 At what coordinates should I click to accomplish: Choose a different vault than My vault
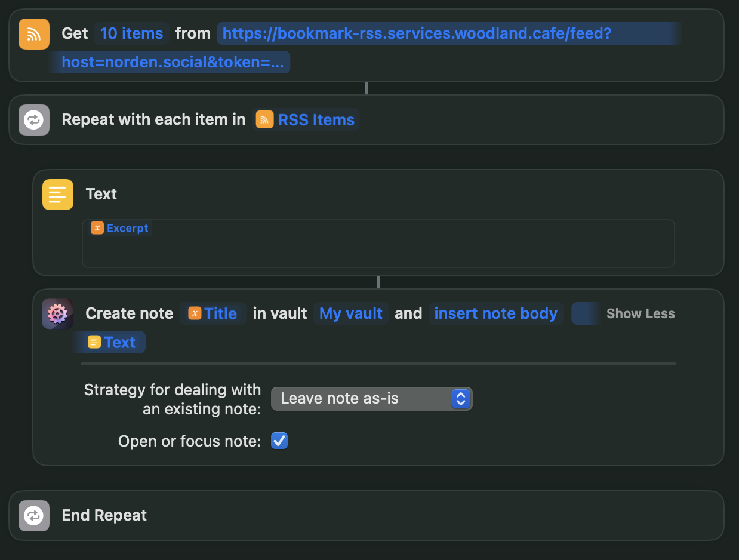351,314
